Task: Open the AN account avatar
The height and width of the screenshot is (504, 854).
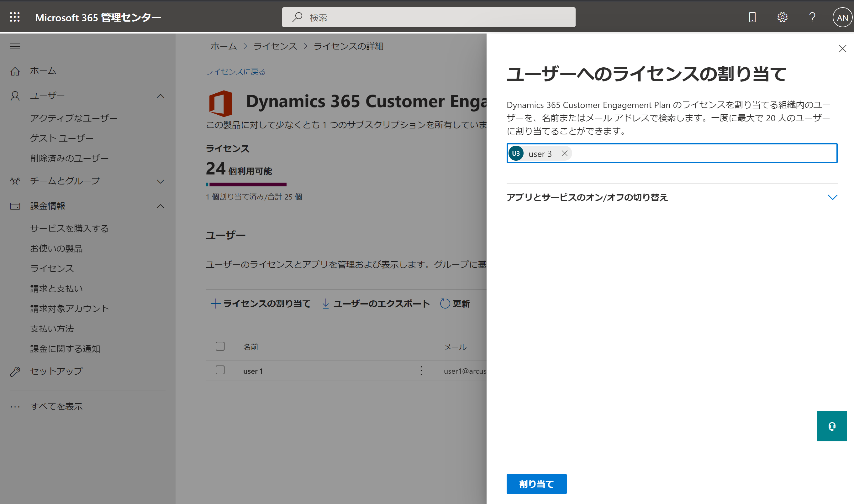Action: tap(842, 17)
